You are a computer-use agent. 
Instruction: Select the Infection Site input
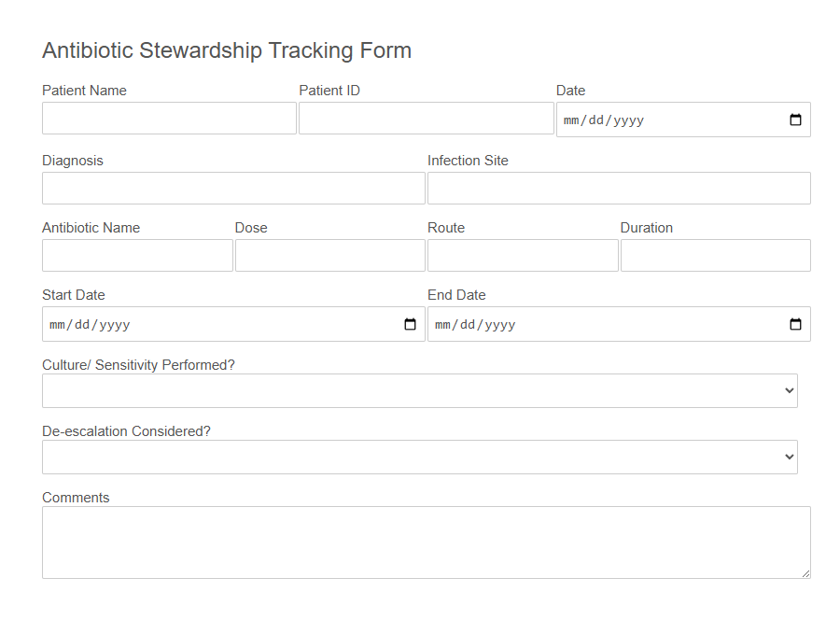pyautogui.click(x=619, y=189)
